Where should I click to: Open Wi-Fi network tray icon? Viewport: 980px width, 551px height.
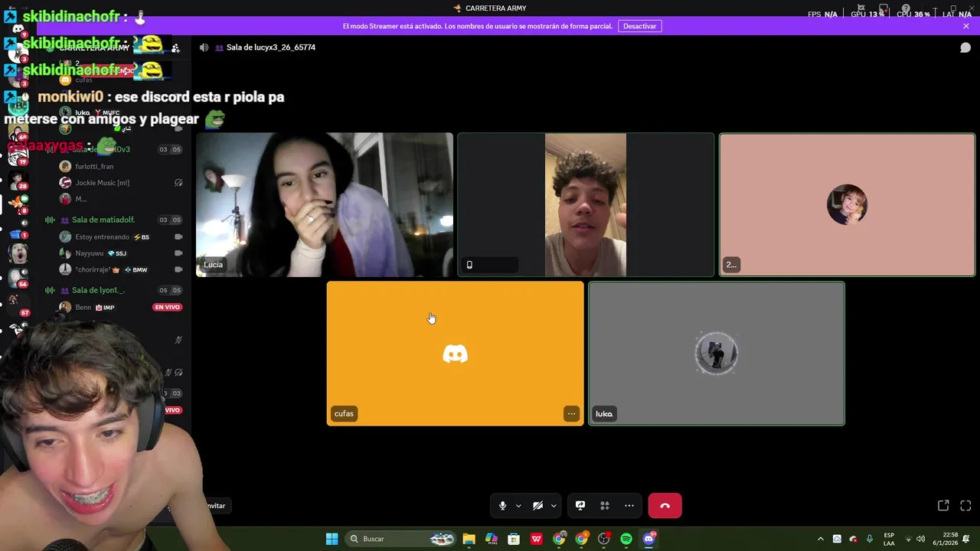(908, 539)
